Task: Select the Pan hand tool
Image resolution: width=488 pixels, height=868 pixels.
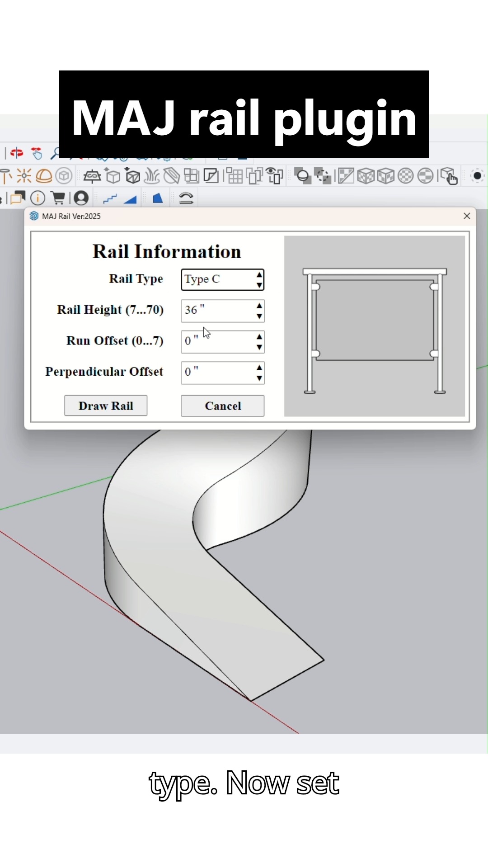Action: (37, 153)
